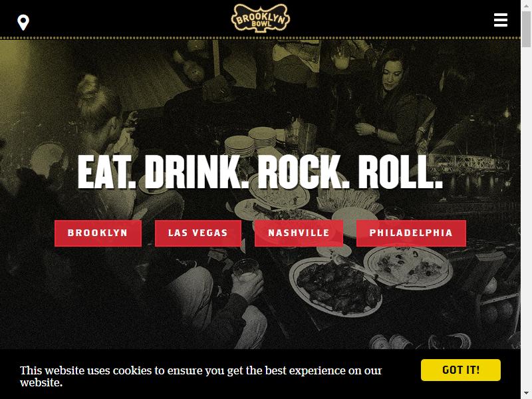Open the hamburger menu icon
Image resolution: width=532 pixels, height=399 pixels.
[x=501, y=20]
